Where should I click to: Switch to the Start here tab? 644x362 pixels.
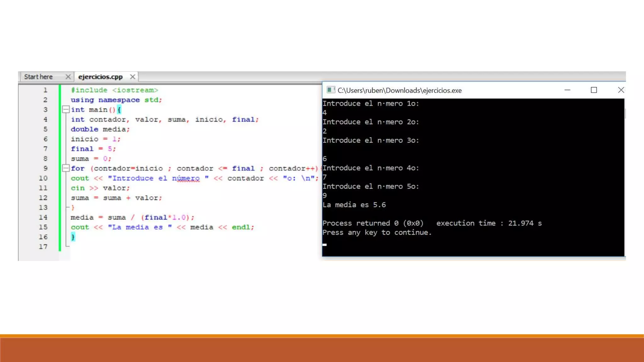click(x=38, y=77)
